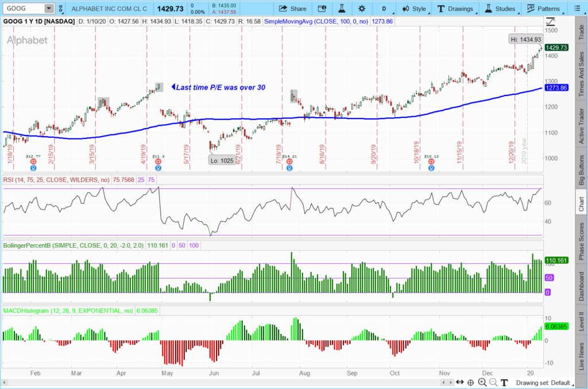Click the blue lightbulb icon under $14.21
The height and width of the screenshot is (389, 588).
[289, 168]
